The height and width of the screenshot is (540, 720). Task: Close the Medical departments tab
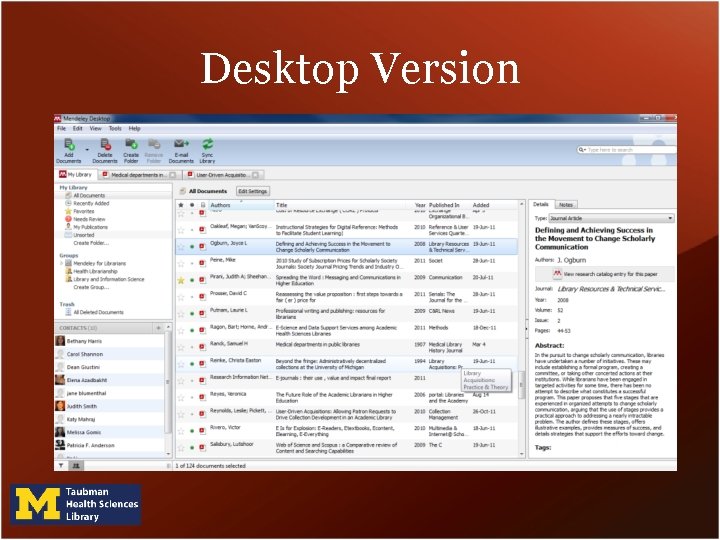173,175
